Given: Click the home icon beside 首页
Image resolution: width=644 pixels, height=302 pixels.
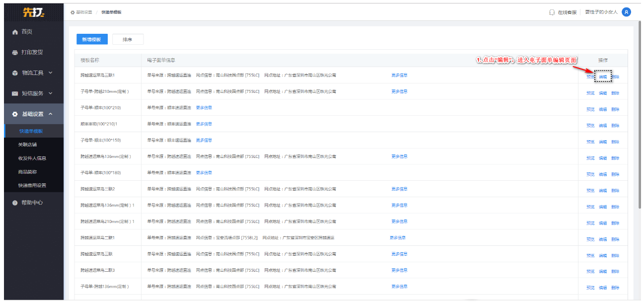Looking at the screenshot, I should (15, 32).
